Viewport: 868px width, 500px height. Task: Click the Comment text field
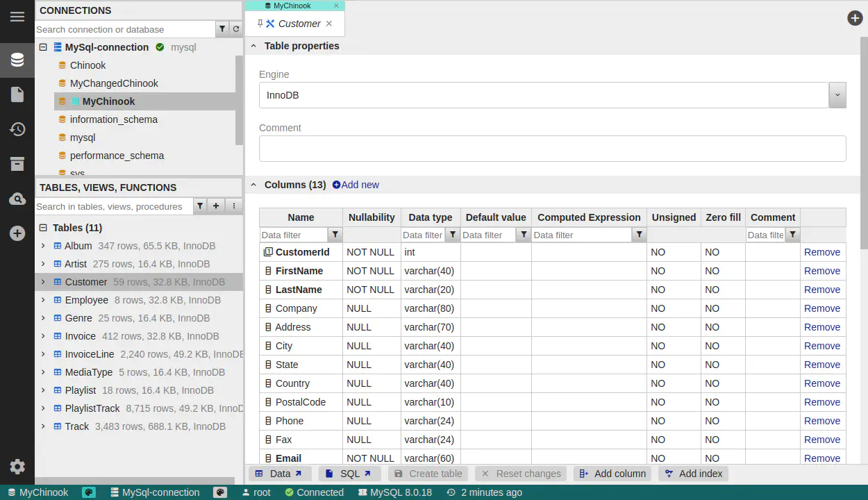point(552,149)
